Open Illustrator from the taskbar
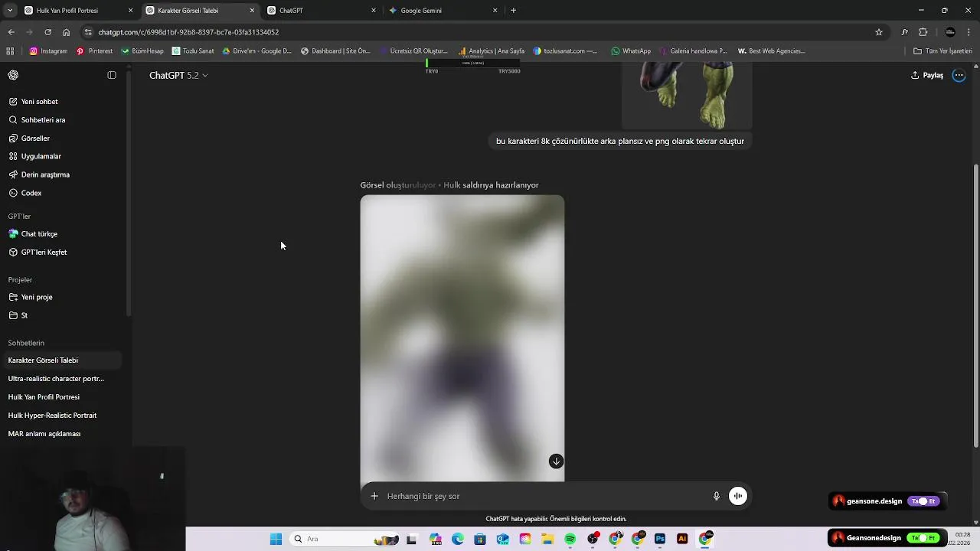980x551 pixels. (x=682, y=539)
